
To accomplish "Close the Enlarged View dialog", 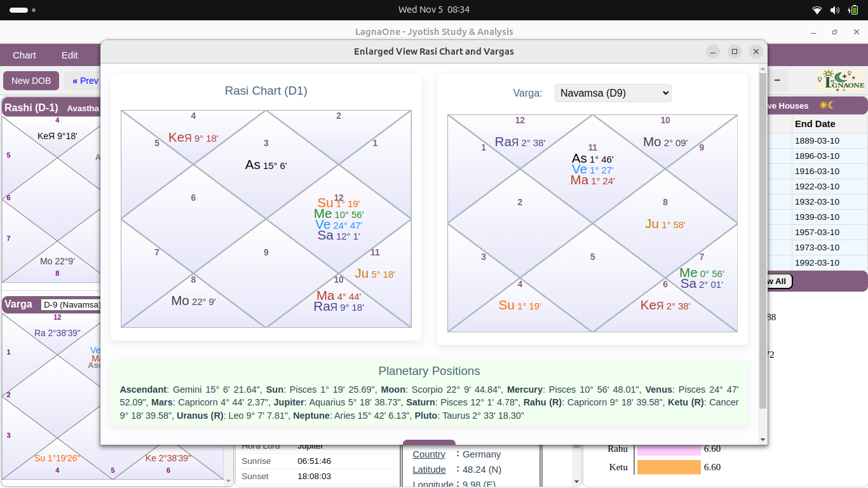I will click(756, 51).
